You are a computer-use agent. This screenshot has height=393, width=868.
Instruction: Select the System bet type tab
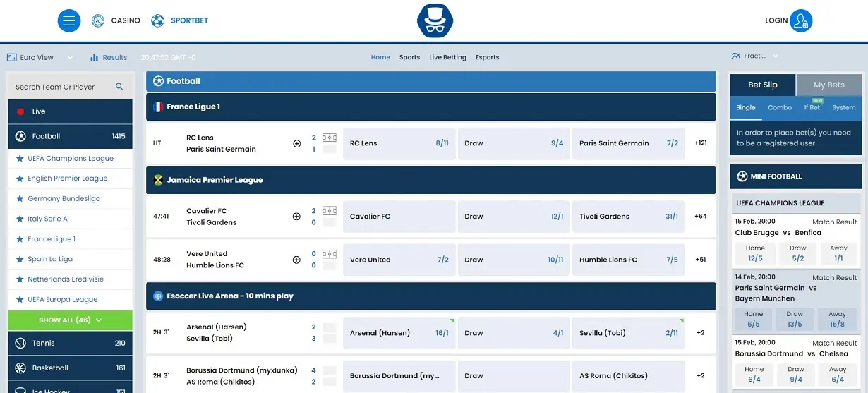844,108
